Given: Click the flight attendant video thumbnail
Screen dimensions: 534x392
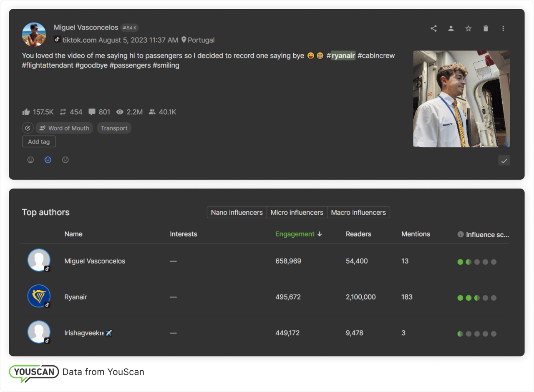Looking at the screenshot, I should (461, 99).
